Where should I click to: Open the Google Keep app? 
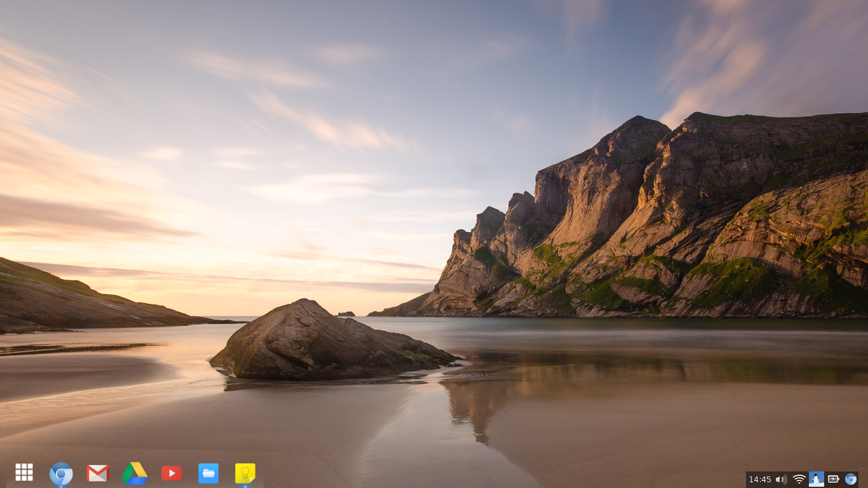[245, 473]
